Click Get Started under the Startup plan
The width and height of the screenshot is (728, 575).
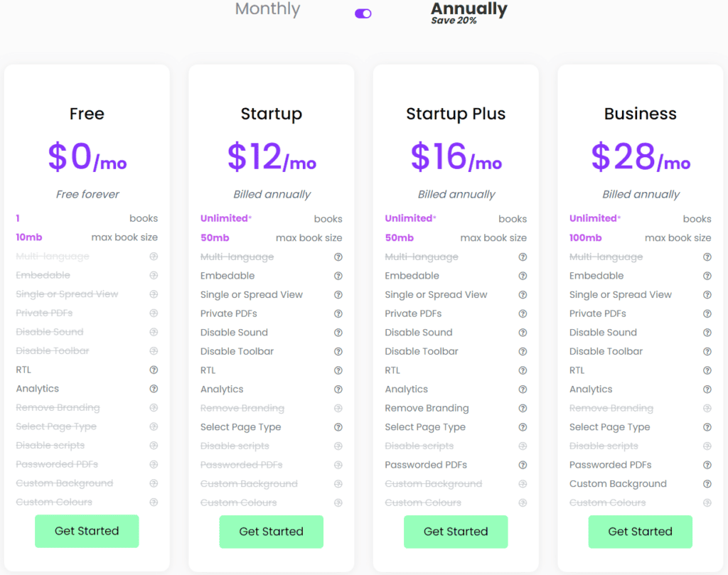click(271, 532)
